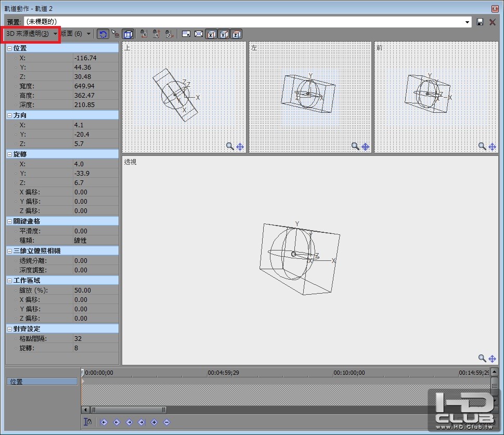Click the 種類 value 線性
504x435 pixels.
tap(96, 240)
